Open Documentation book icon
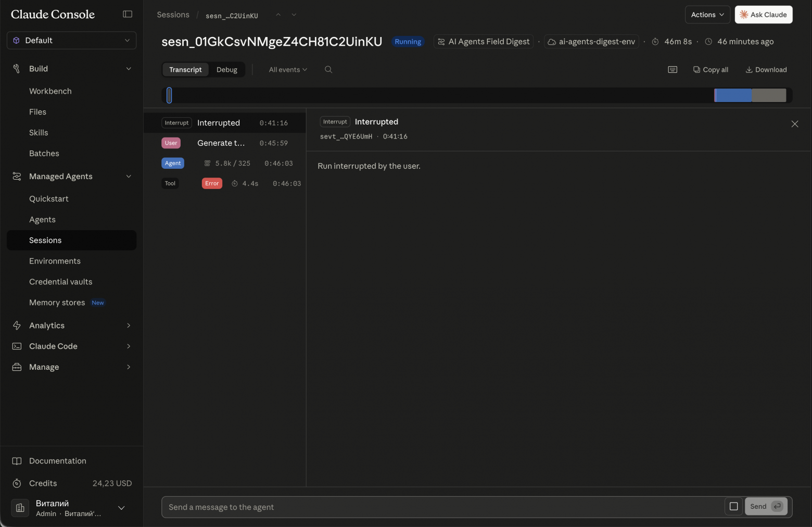 coord(17,461)
